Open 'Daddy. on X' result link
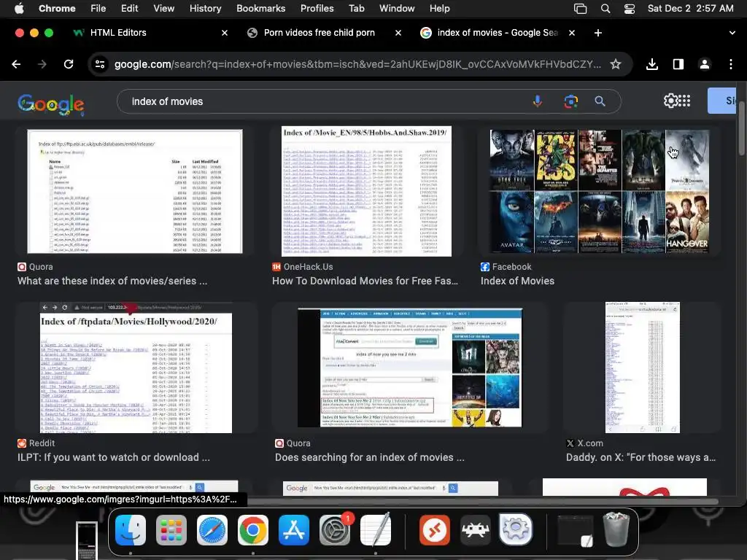747x560 pixels. [640, 457]
